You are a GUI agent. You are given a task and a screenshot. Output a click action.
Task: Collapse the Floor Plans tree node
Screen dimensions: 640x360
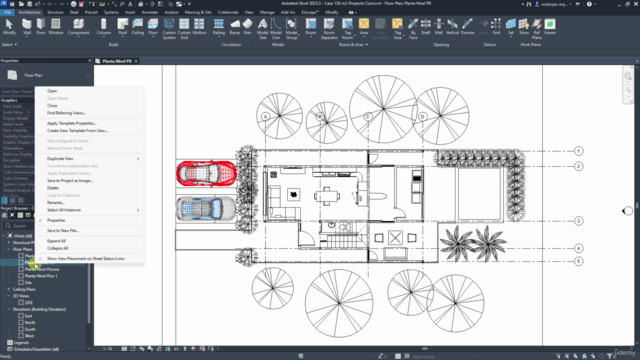(9, 249)
